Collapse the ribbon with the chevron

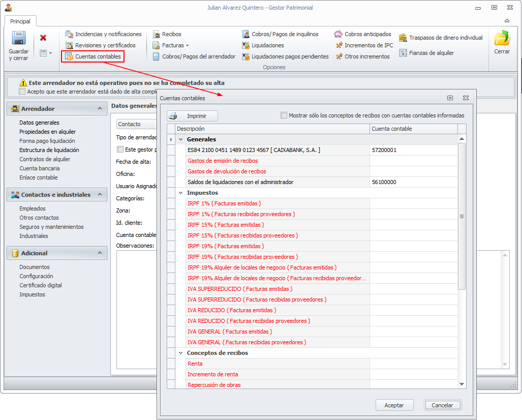tap(507, 21)
